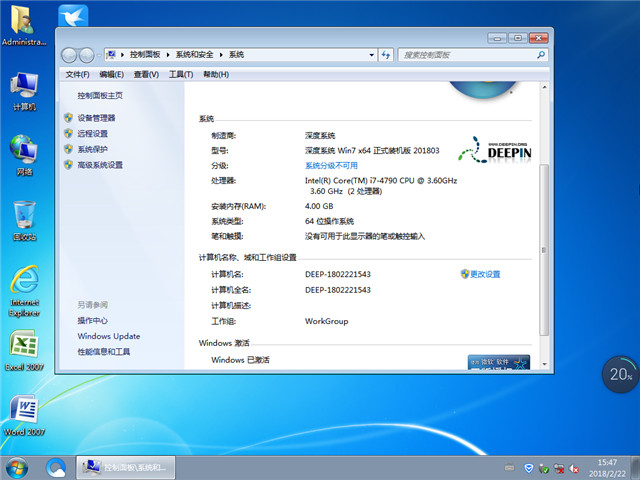Click the computer name DEEP-1802221543
The width and height of the screenshot is (640, 480).
click(x=338, y=274)
